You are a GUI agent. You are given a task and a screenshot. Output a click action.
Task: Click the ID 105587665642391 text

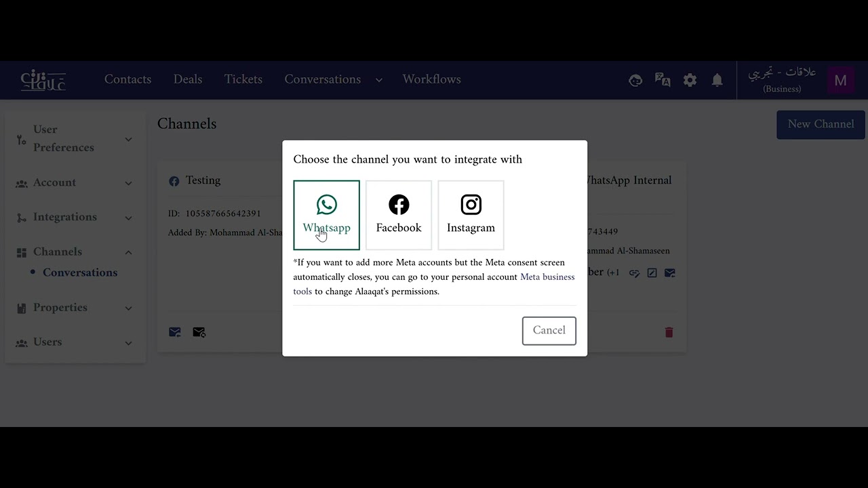[x=214, y=213]
